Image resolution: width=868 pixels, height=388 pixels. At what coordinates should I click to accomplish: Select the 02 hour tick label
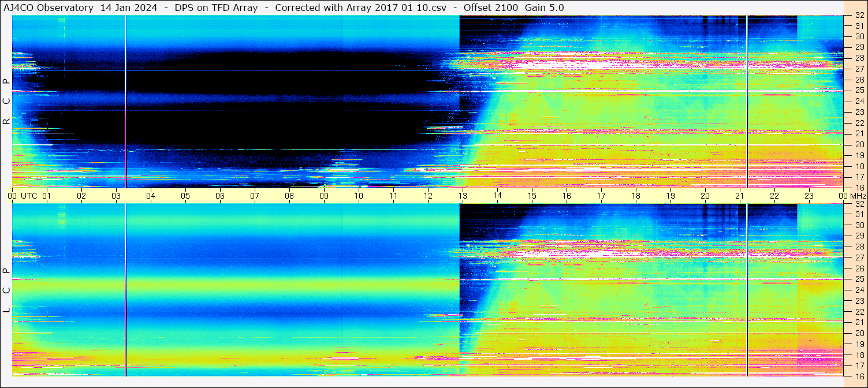tap(81, 196)
